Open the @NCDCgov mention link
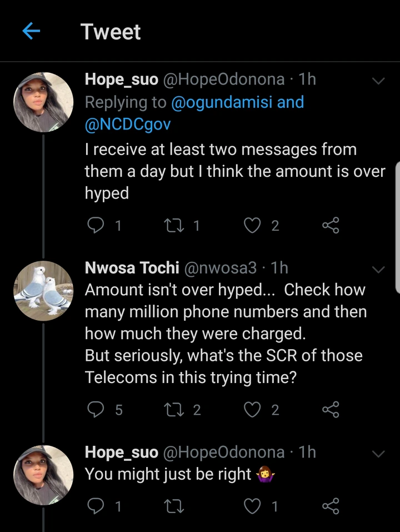400x532 pixels. [127, 125]
